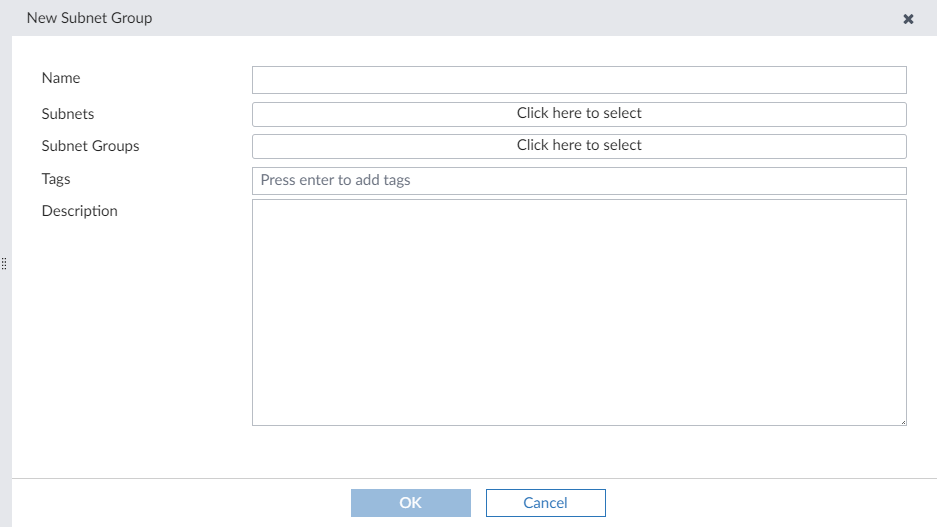Click the Name field label

[61, 78]
